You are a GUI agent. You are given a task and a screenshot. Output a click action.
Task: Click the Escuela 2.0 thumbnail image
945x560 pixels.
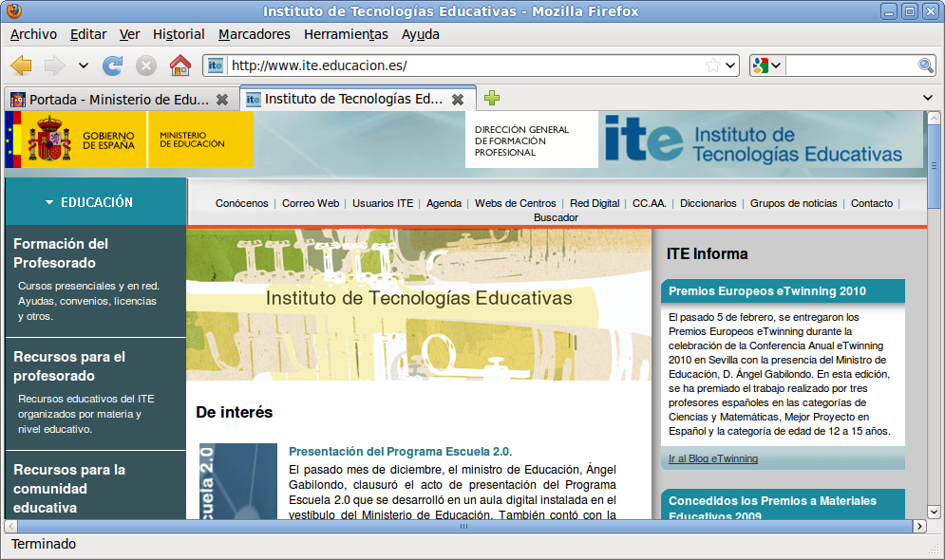click(238, 481)
